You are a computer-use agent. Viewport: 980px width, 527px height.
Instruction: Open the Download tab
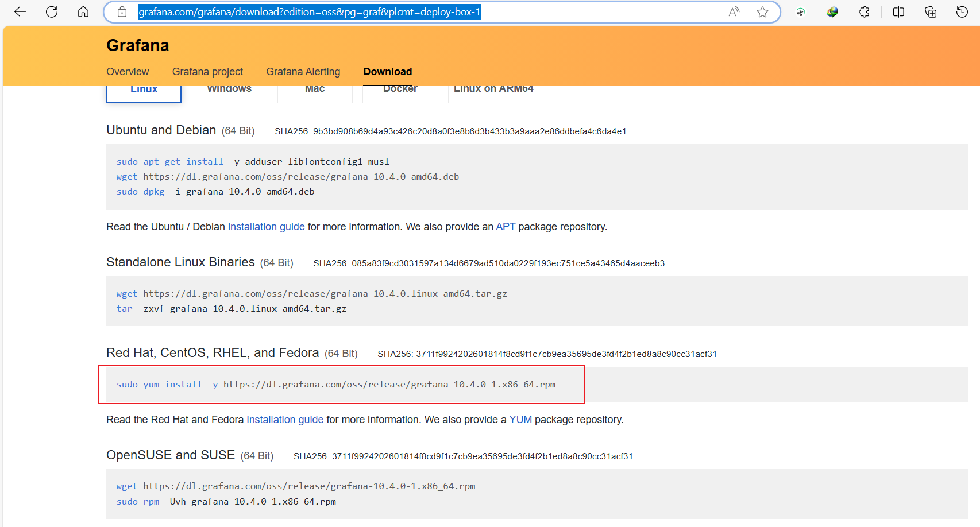click(x=388, y=72)
